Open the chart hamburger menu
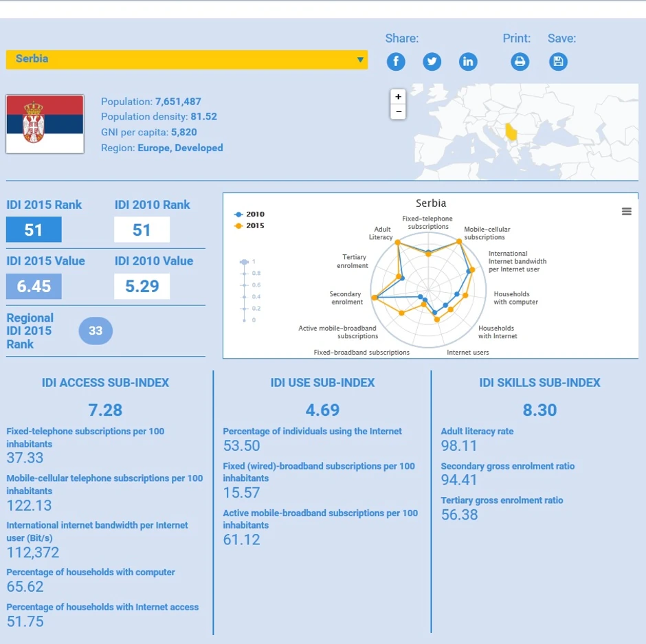The height and width of the screenshot is (644, 646). (x=627, y=212)
